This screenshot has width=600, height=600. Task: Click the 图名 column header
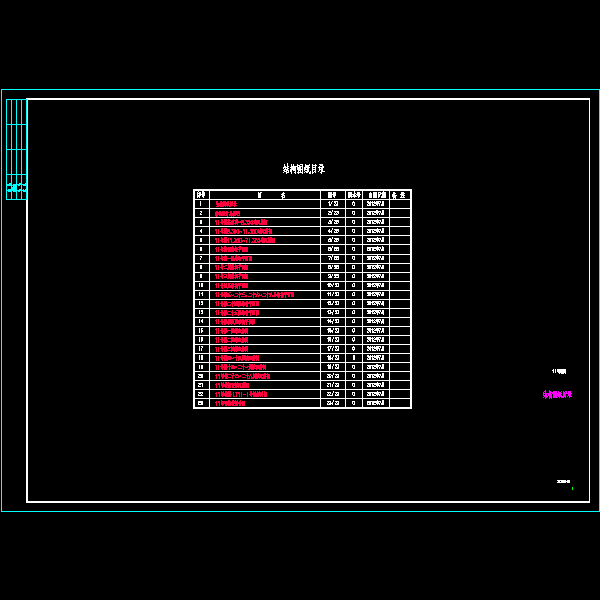pos(264,195)
